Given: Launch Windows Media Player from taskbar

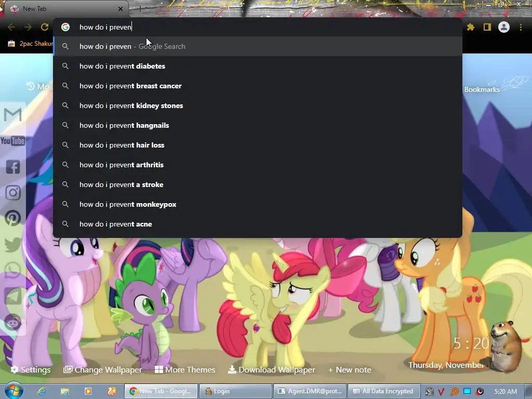Looking at the screenshot, I should 88,391.
